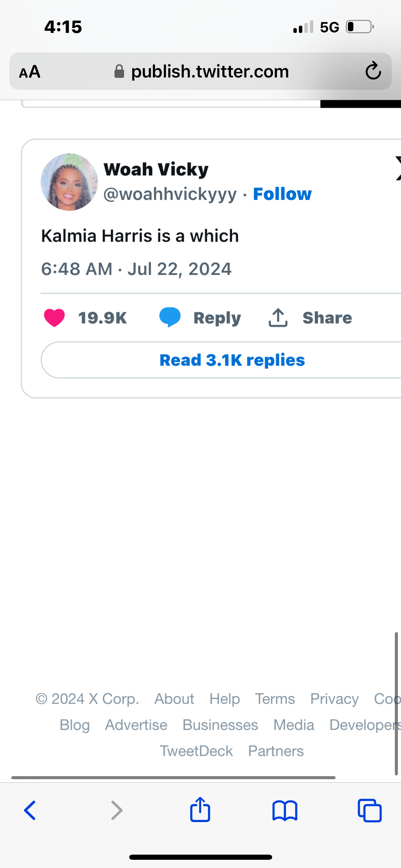Follow the @woahhvickyyy account

coord(282,194)
